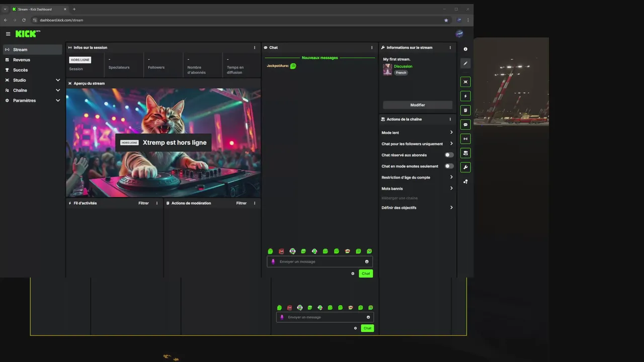Click the French language tag
644x362 pixels.
pyautogui.click(x=401, y=73)
